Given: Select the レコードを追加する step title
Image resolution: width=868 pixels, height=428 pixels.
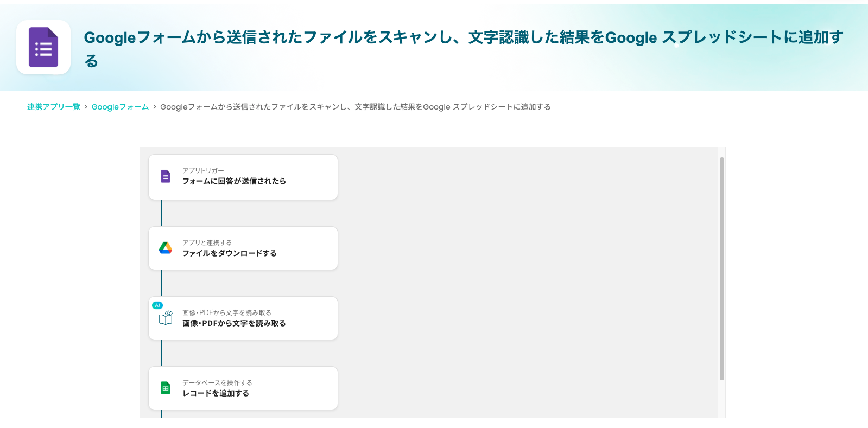Looking at the screenshot, I should click(x=216, y=393).
